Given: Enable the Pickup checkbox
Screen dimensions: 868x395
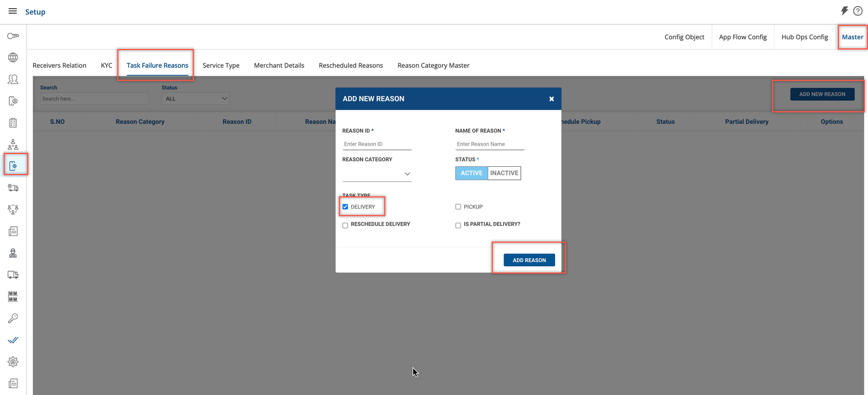Looking at the screenshot, I should pos(458,207).
